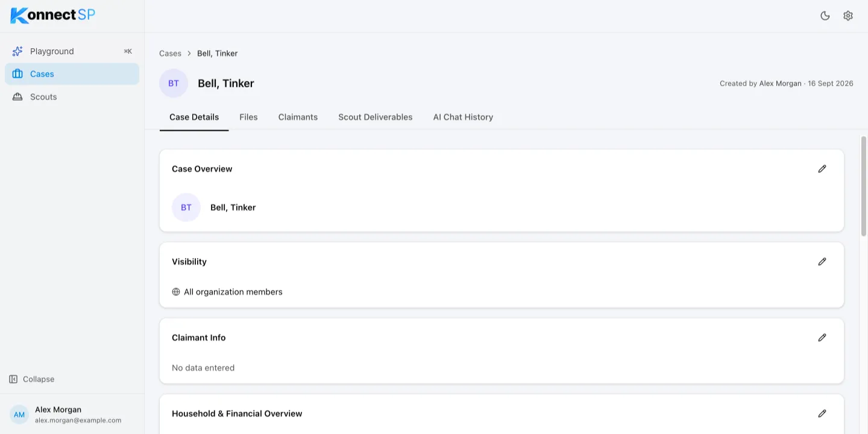
Task: Switch to the Files tab
Action: pyautogui.click(x=248, y=117)
